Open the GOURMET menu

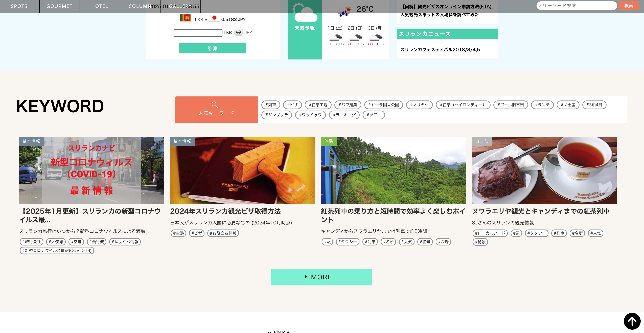click(59, 6)
